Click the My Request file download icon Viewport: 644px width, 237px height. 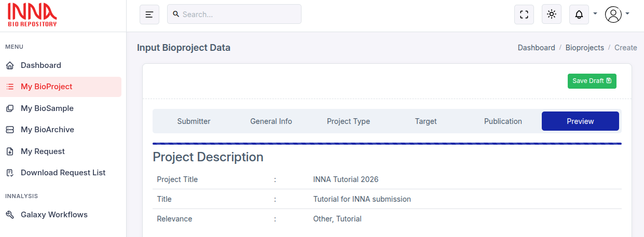pyautogui.click(x=10, y=152)
